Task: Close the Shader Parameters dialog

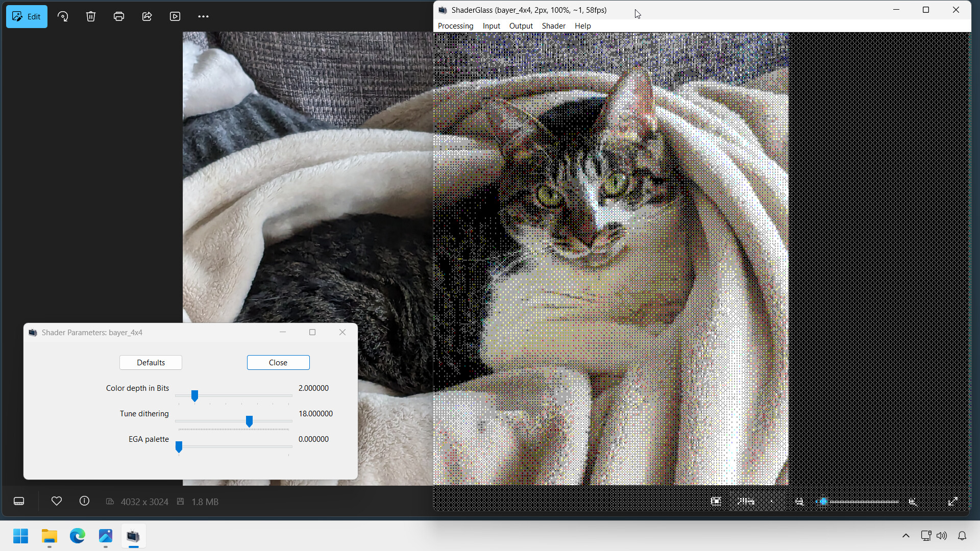Action: [342, 332]
